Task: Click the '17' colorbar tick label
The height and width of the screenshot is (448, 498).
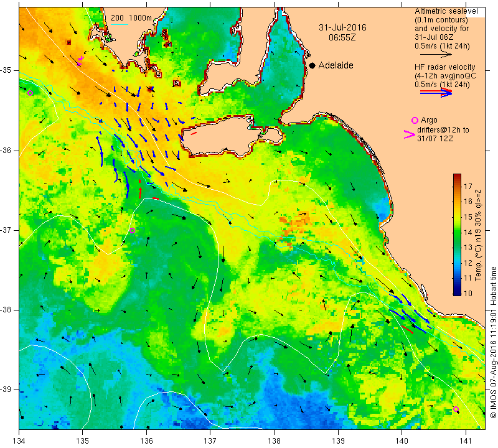Action: click(468, 187)
